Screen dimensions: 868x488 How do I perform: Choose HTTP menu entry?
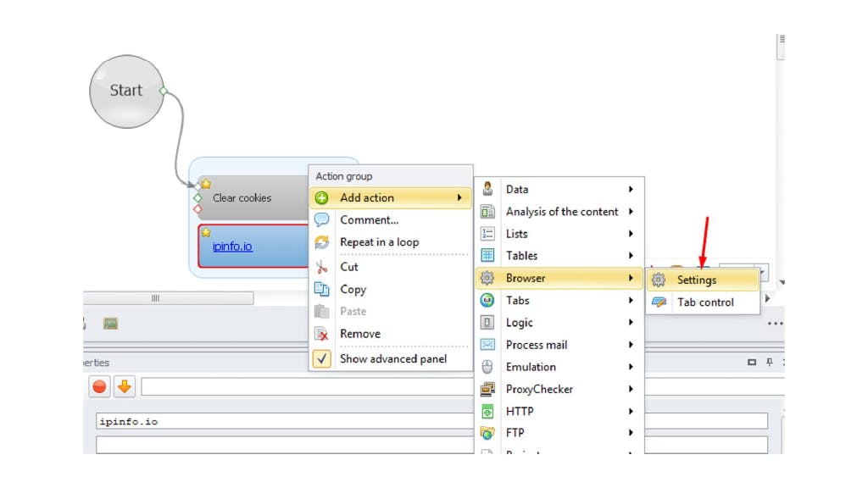(x=559, y=411)
